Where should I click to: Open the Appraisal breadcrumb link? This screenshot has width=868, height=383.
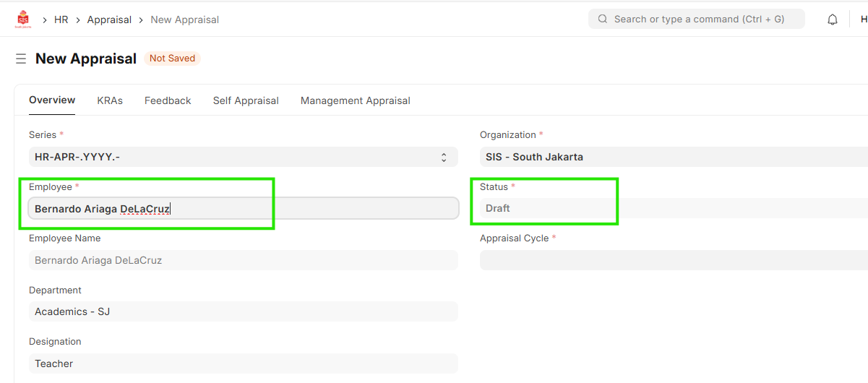tap(109, 20)
